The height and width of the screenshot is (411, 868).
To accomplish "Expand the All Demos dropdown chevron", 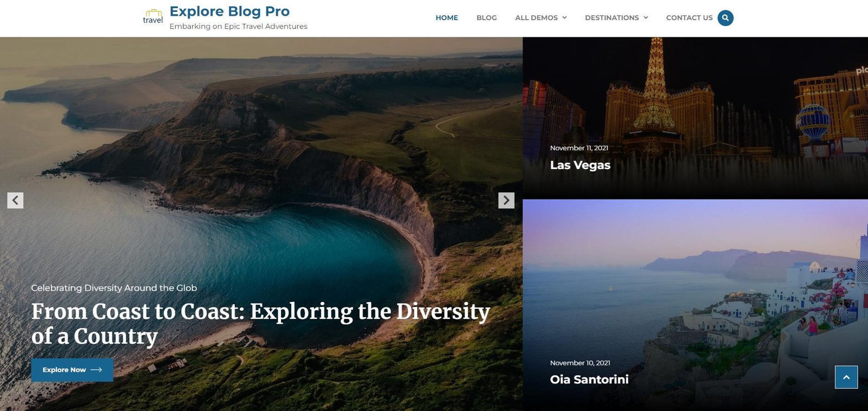I will pos(564,18).
